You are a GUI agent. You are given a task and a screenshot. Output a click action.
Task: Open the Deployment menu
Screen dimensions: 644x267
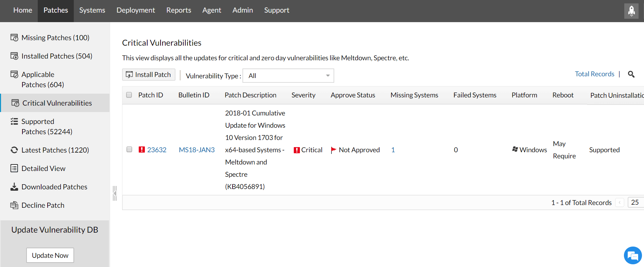click(x=136, y=11)
